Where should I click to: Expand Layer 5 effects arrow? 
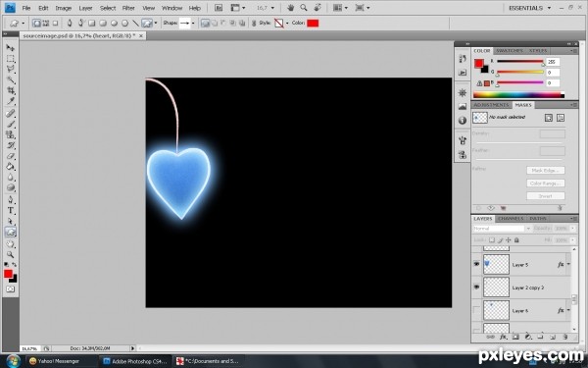pyautogui.click(x=568, y=264)
